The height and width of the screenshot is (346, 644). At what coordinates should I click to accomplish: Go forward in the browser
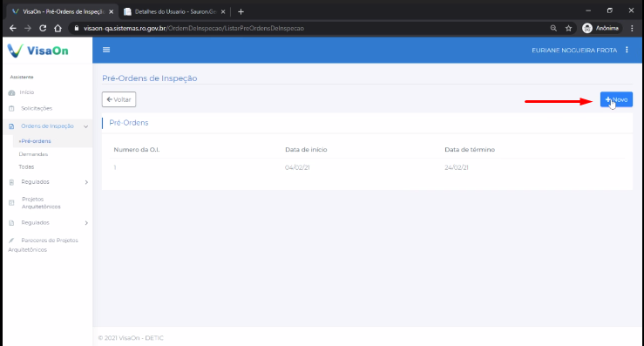[x=28, y=29]
